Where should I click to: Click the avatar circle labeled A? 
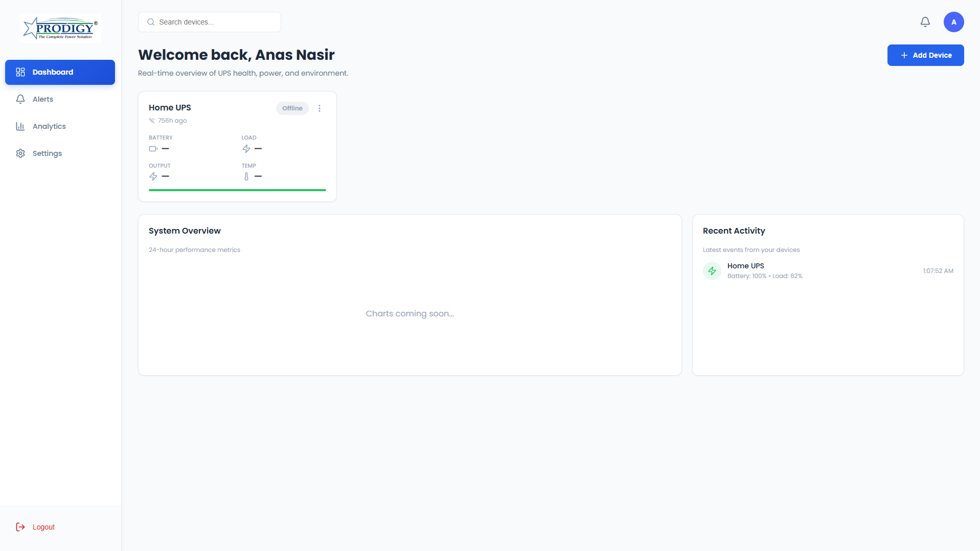[x=953, y=21]
